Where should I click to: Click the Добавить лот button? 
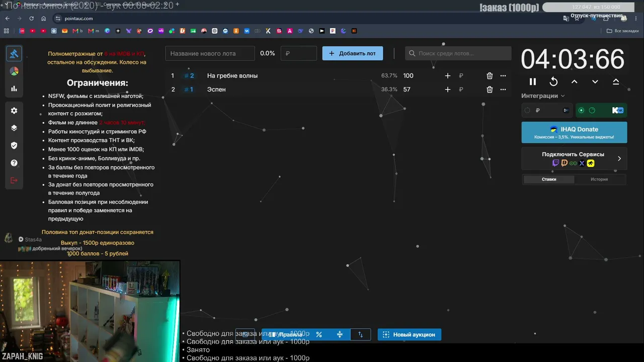coord(353,53)
